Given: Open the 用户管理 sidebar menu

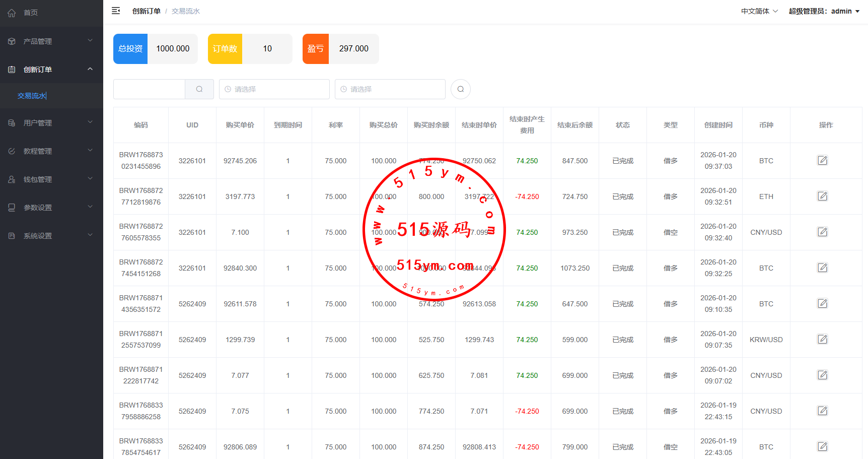Looking at the screenshot, I should click(51, 123).
